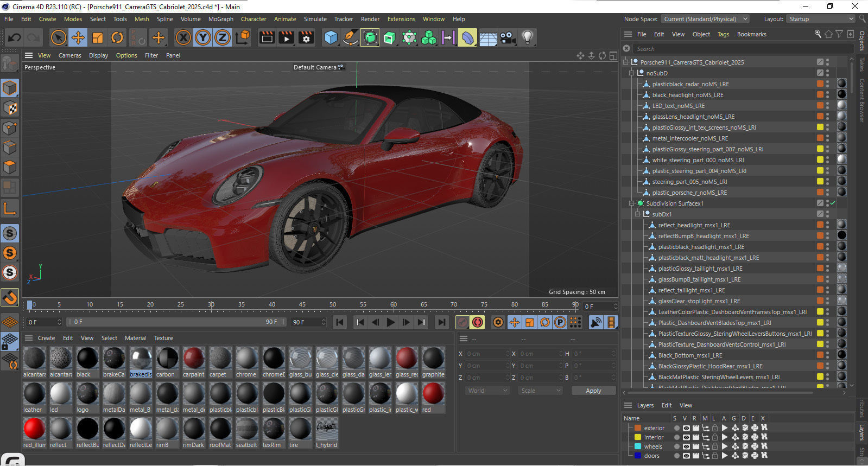Click Record Active Objects button

462,322
